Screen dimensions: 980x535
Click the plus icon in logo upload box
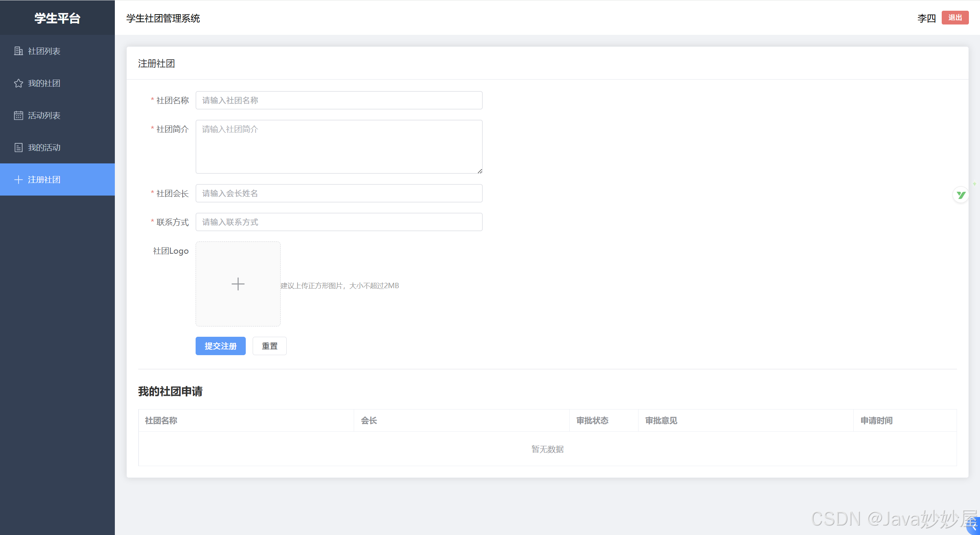[238, 284]
